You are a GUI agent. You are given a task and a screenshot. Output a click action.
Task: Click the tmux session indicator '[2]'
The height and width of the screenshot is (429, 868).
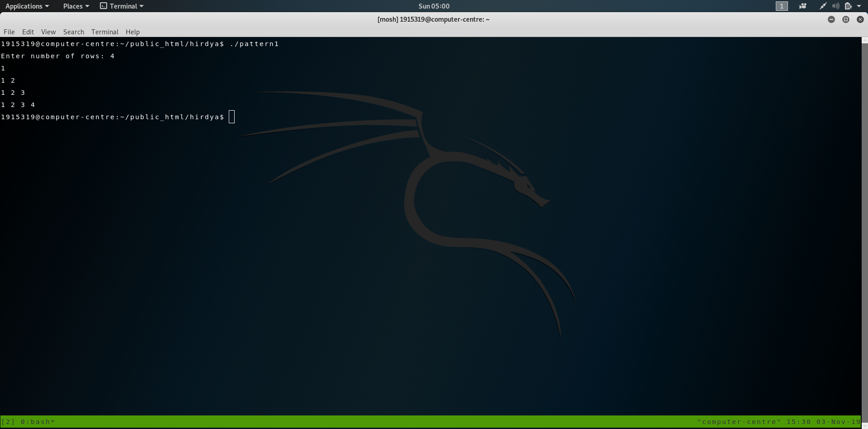[x=8, y=422]
